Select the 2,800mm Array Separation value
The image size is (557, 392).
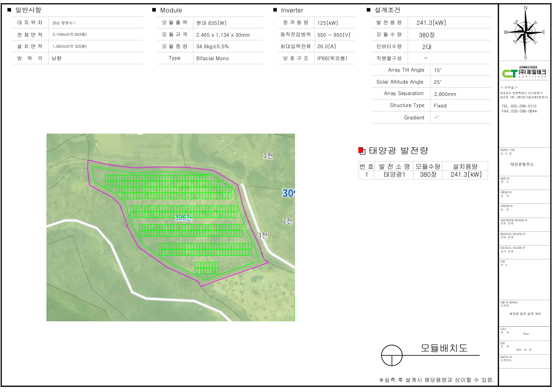coord(445,94)
